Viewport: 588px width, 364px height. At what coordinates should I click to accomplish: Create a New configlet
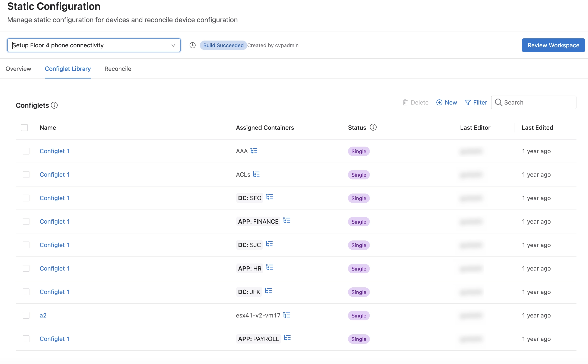(x=447, y=103)
